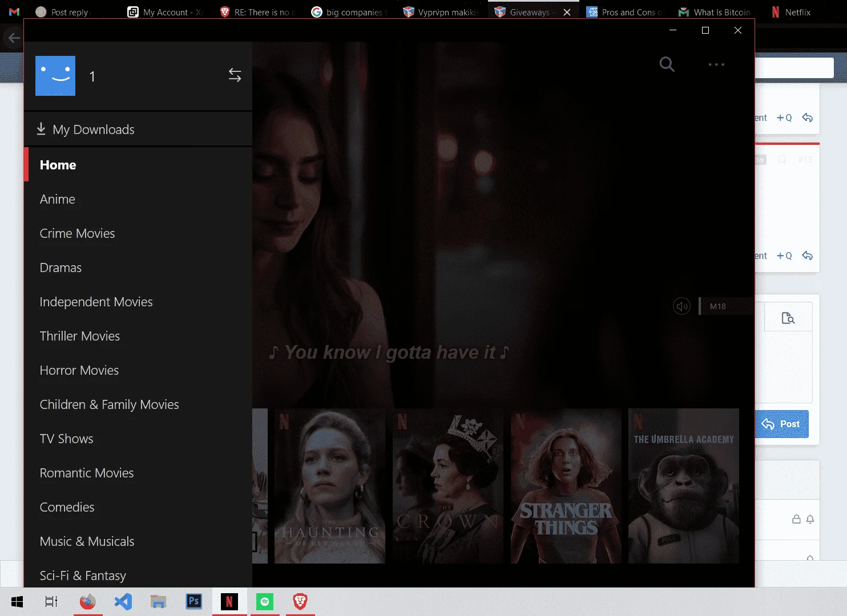This screenshot has width=847, height=616.
Task: Select Independent Movies
Action: pos(138,302)
